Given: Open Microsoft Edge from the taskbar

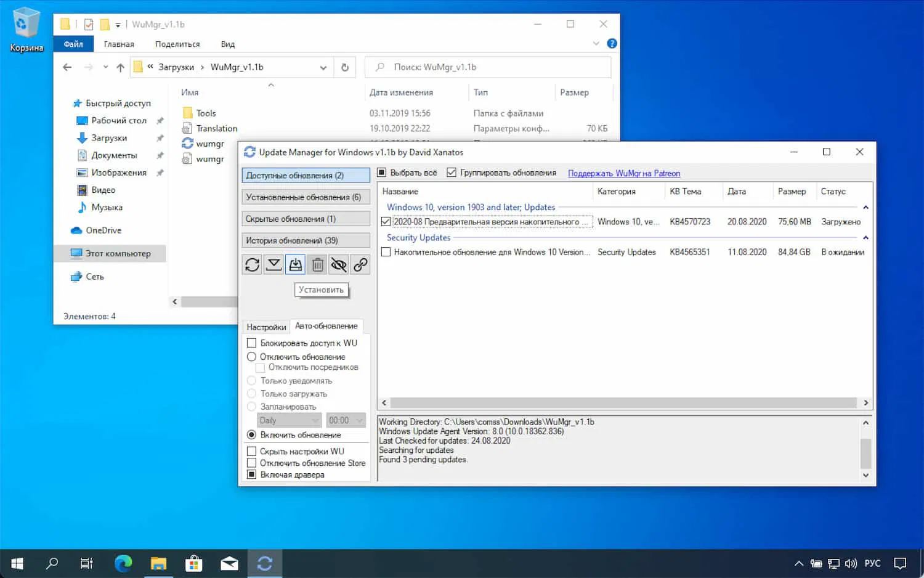Looking at the screenshot, I should [x=123, y=563].
